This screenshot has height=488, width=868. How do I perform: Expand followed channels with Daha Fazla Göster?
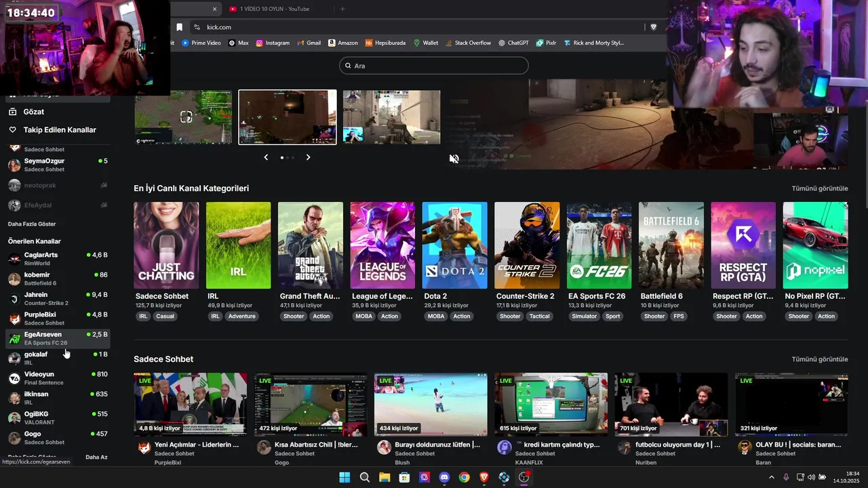coord(32,224)
